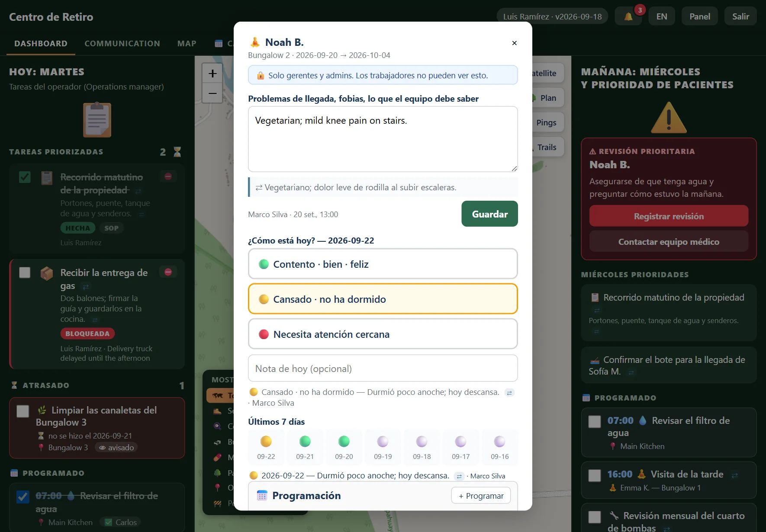Image resolution: width=766 pixels, height=532 pixels.
Task: Switch to the Dashboard tab
Action: (x=41, y=43)
